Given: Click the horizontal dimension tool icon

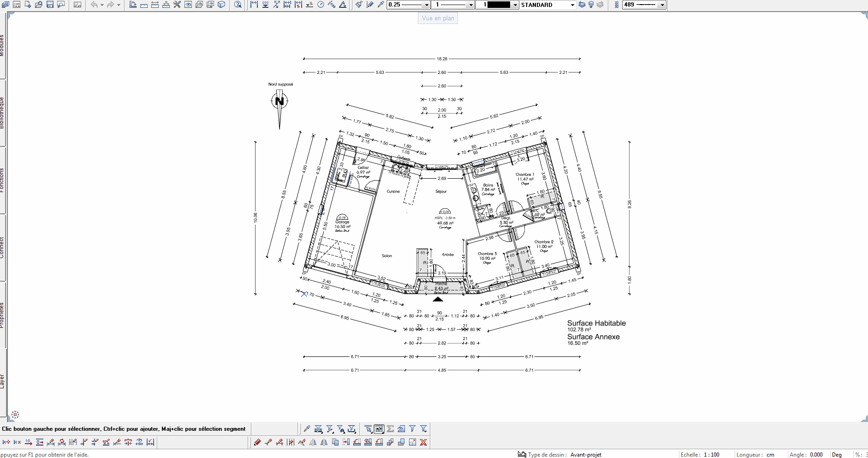Looking at the screenshot, I should click(254, 5).
